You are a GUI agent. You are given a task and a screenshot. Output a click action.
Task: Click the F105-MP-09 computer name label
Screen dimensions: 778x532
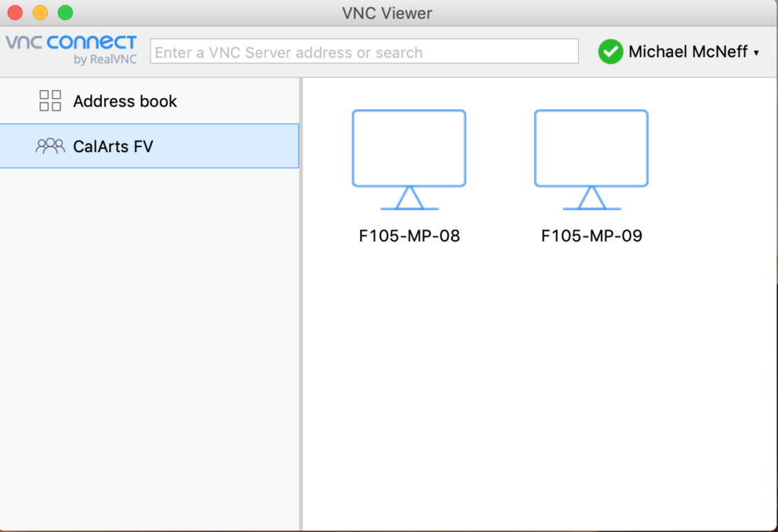(x=591, y=236)
